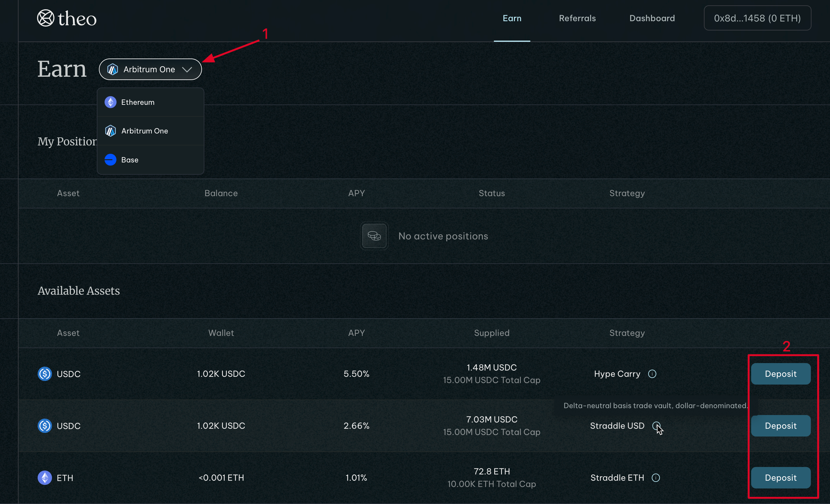Select Ethereum from the network list
Viewport: 830px width, 504px height.
point(138,102)
